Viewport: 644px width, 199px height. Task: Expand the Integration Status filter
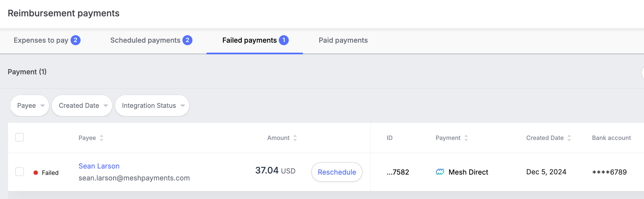click(x=152, y=106)
